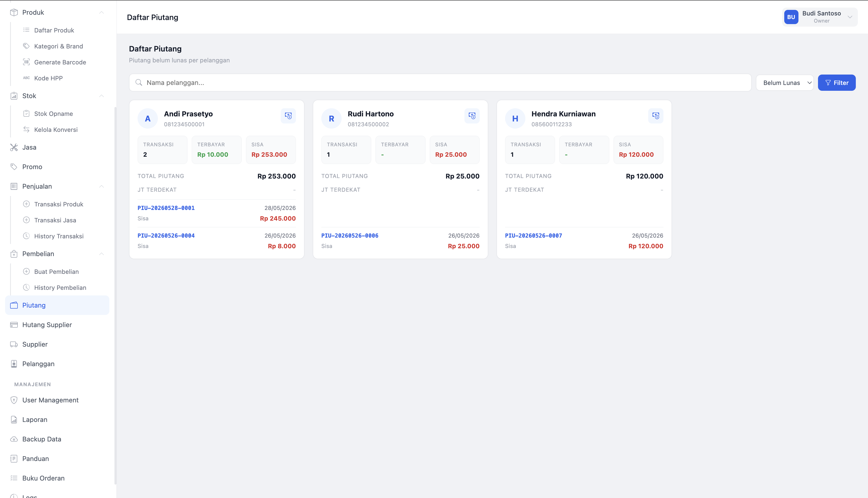Click the 28/05/2026 date text
Viewport: 868px width, 498px height.
point(280,208)
